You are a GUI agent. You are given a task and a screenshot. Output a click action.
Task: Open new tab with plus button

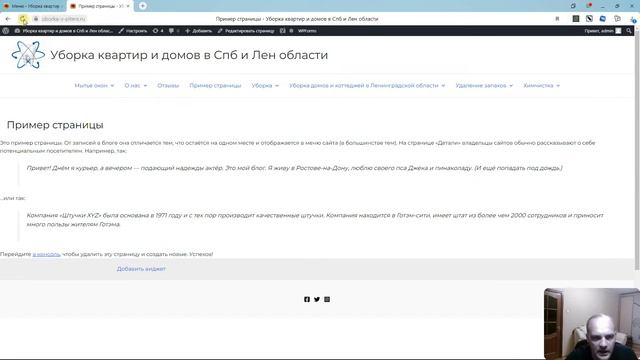(x=142, y=6)
